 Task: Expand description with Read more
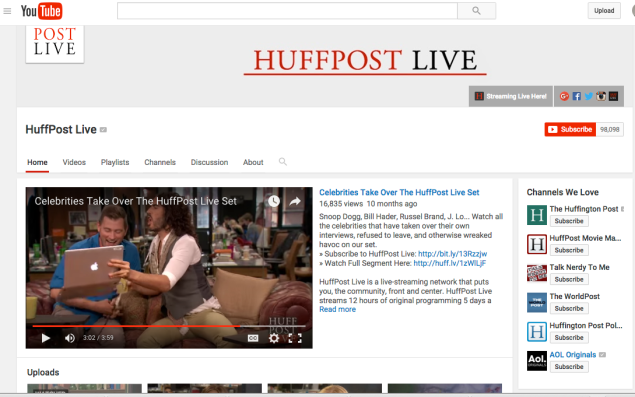coord(337,309)
